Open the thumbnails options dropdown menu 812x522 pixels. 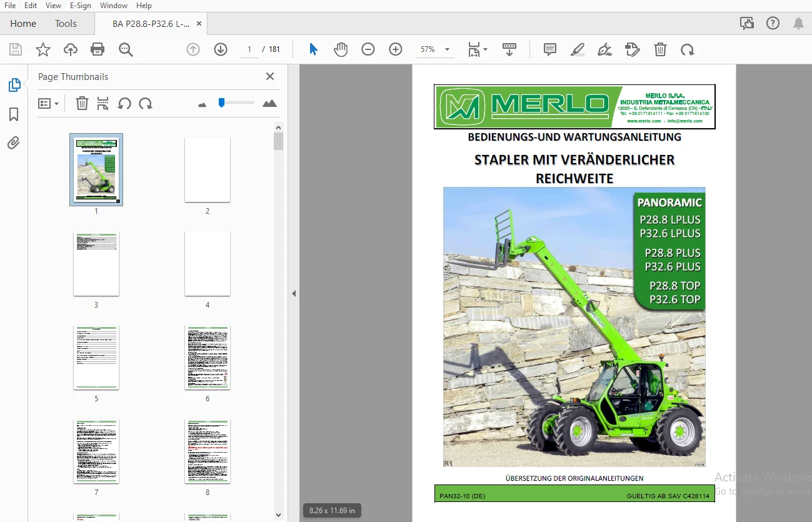click(x=48, y=103)
